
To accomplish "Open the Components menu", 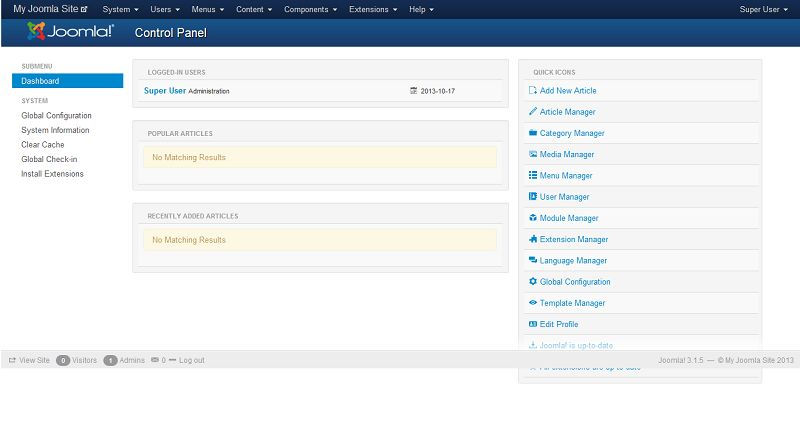I will pos(311,9).
